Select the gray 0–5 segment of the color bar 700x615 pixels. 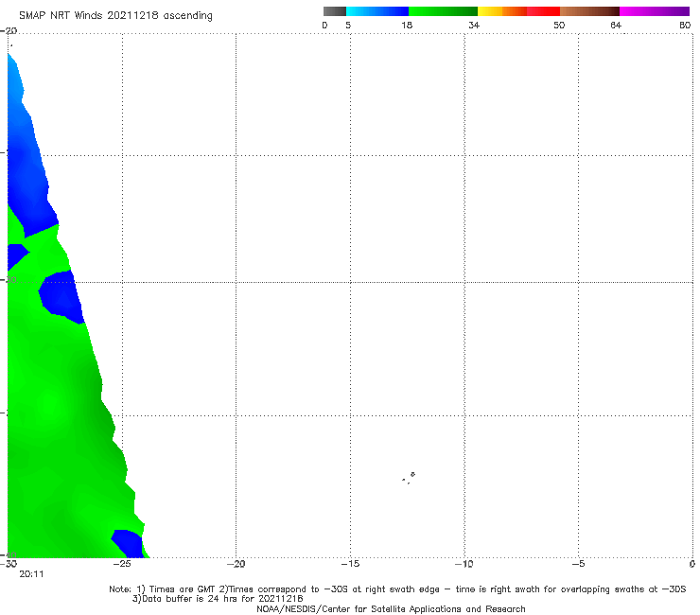[x=335, y=11]
